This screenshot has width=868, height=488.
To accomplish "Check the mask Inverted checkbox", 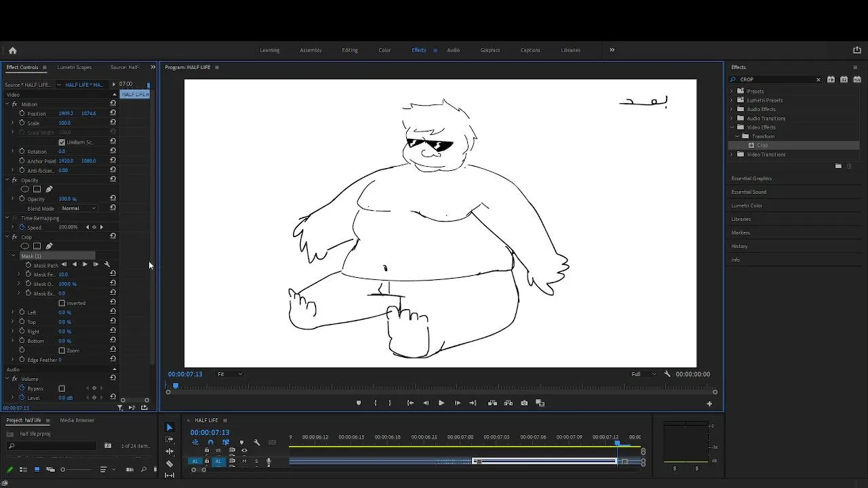I will pos(62,303).
